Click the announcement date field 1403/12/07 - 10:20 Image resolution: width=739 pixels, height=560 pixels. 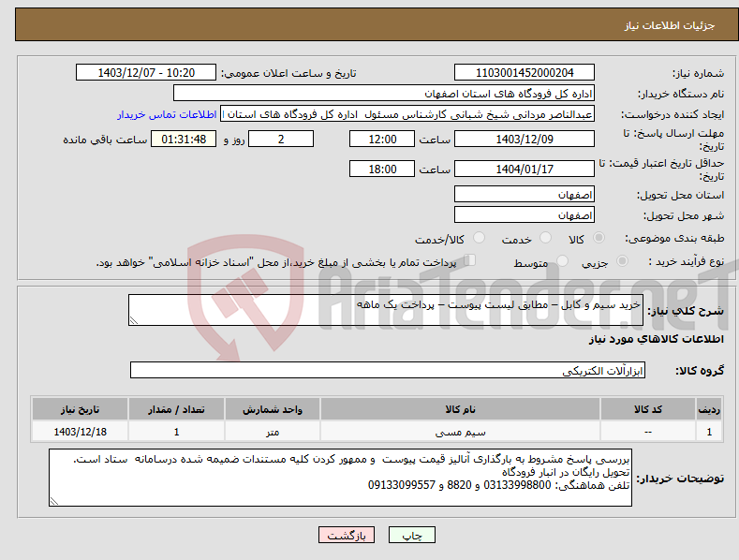coord(145,73)
